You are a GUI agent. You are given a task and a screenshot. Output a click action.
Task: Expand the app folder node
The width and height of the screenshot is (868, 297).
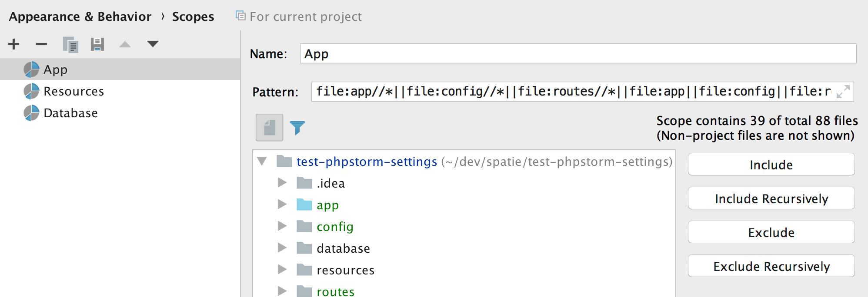pyautogui.click(x=282, y=205)
